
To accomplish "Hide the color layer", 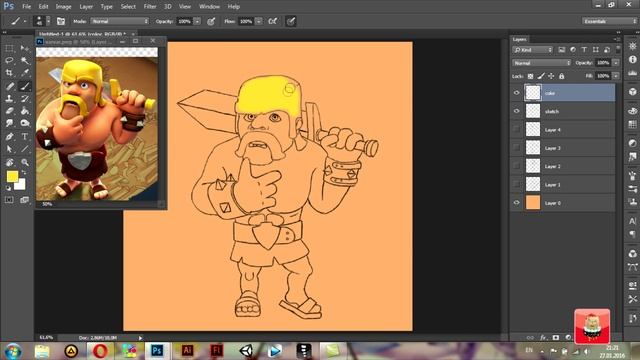I will pos(516,93).
